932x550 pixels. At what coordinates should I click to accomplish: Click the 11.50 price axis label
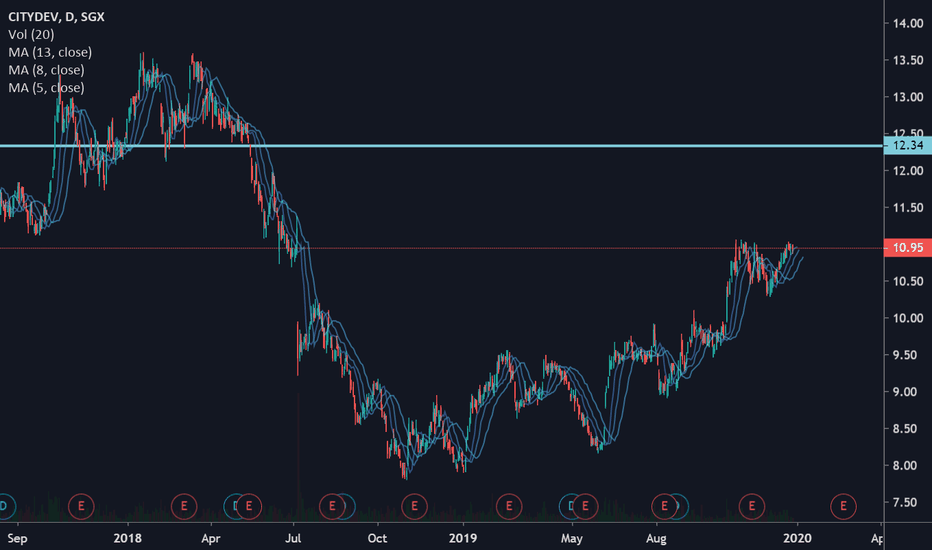908,208
